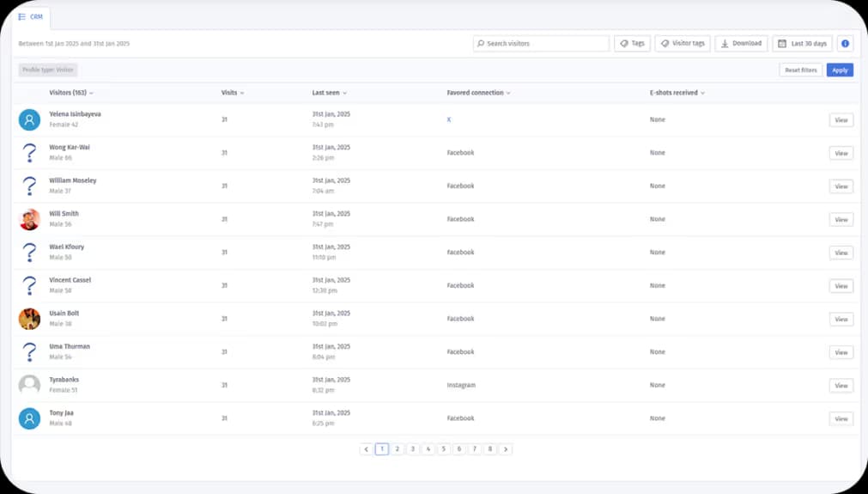Viewport: 868px width, 494px height.
Task: Sort by Visitors column header
Action: (x=71, y=93)
